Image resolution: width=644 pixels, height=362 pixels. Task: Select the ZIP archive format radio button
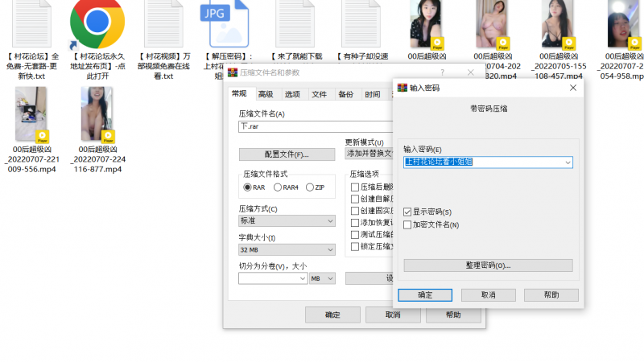coord(309,187)
